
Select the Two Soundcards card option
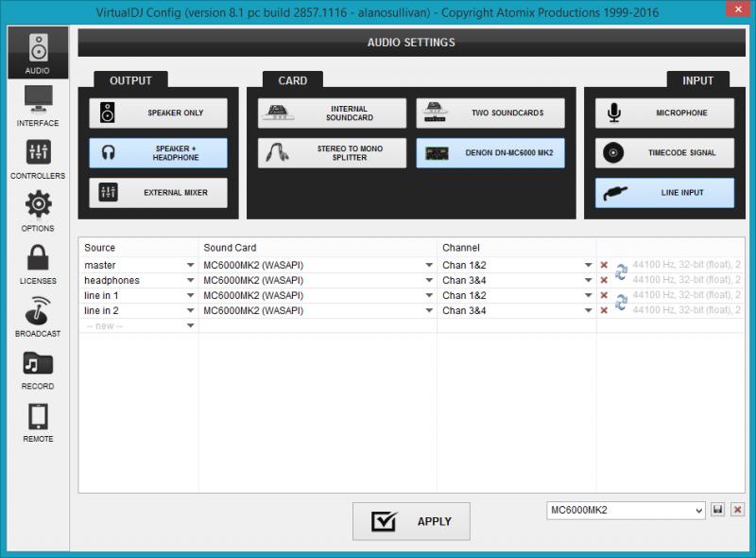coord(490,113)
